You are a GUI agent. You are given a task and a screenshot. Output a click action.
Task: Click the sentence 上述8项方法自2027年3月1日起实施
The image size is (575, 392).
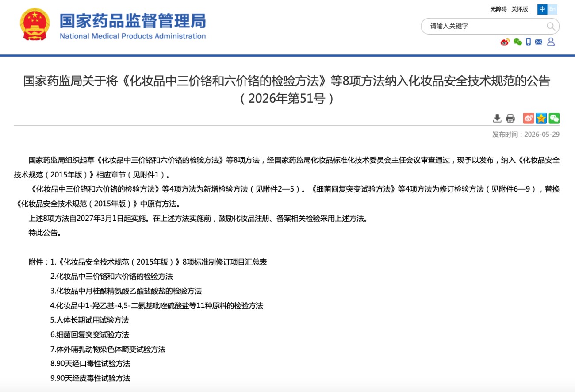(x=88, y=219)
